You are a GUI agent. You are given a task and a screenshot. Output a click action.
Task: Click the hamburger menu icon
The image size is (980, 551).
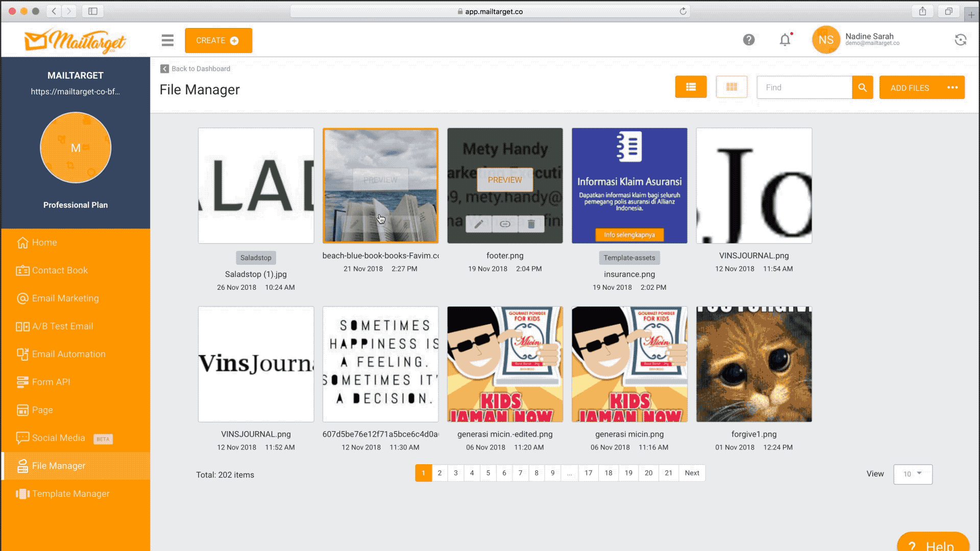click(167, 40)
